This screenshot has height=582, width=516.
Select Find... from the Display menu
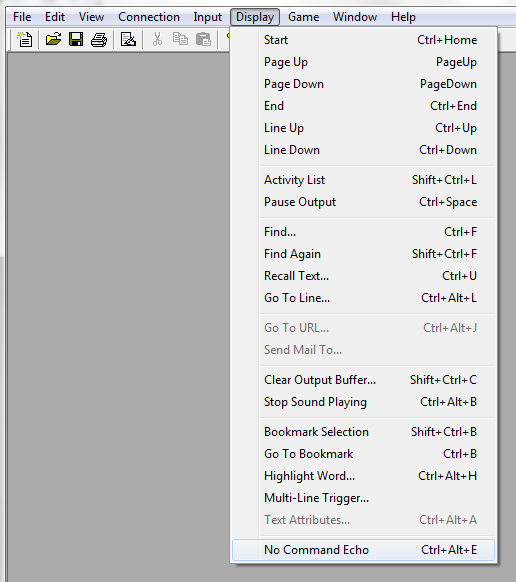click(363, 232)
